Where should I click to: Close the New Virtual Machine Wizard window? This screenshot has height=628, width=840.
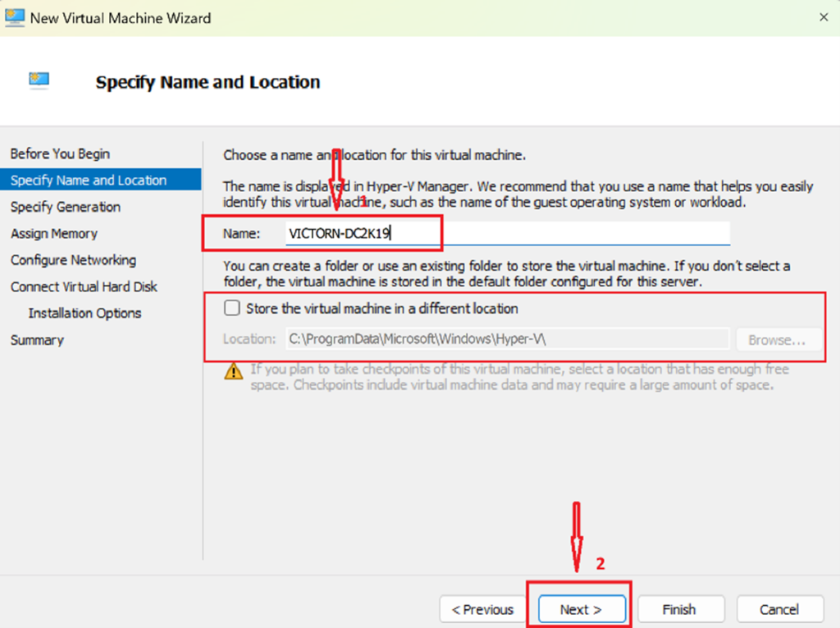coord(824,17)
